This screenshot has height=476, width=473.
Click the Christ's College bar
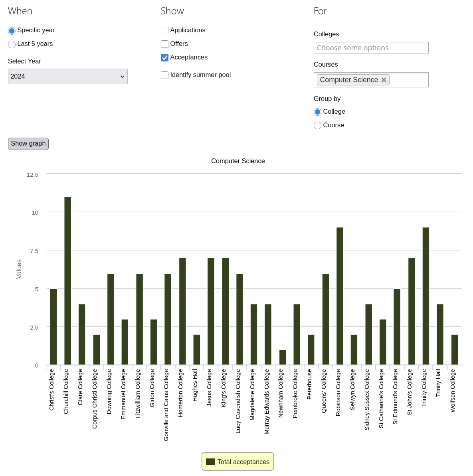[53, 327]
